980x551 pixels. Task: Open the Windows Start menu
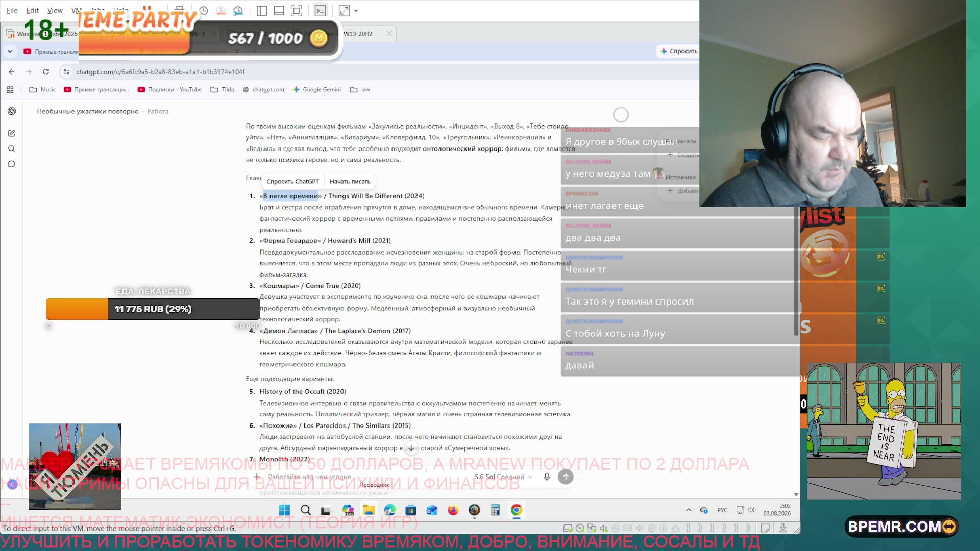(x=284, y=510)
